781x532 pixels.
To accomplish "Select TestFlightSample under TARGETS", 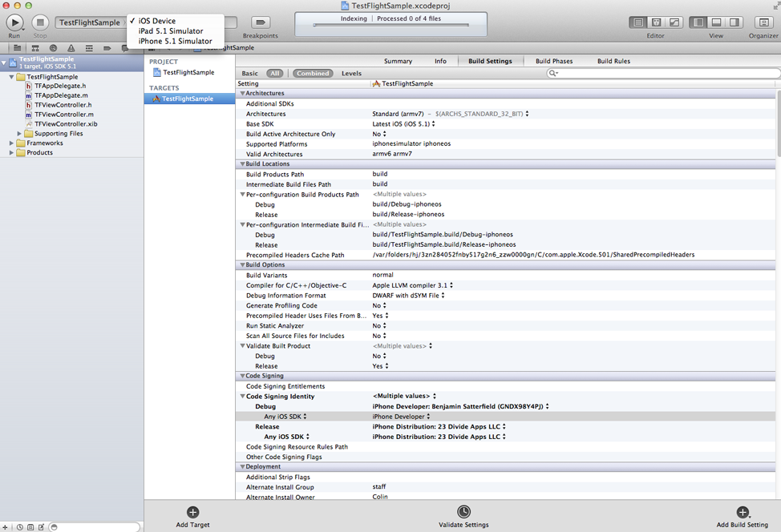I will (189, 99).
